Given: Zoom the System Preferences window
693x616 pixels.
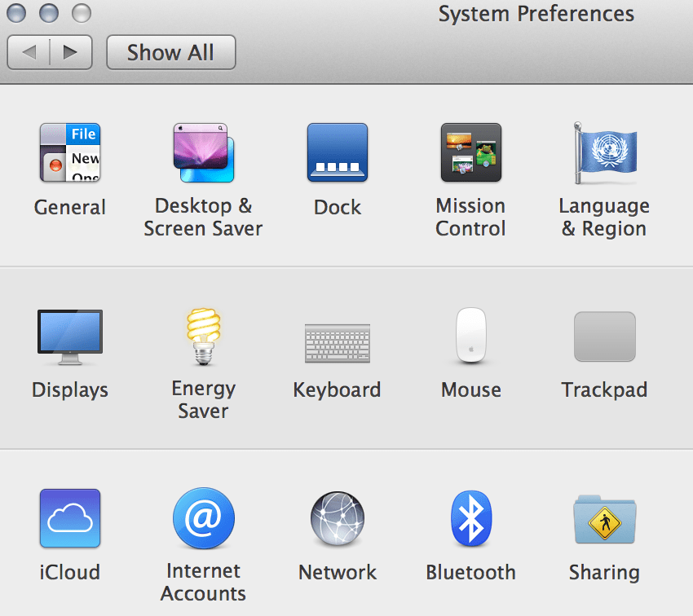Looking at the screenshot, I should (x=82, y=13).
